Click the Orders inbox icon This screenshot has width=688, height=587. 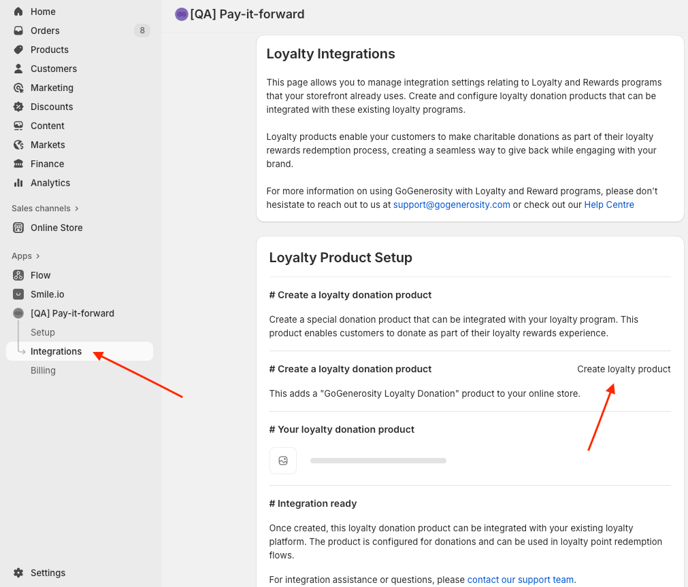pyautogui.click(x=18, y=31)
